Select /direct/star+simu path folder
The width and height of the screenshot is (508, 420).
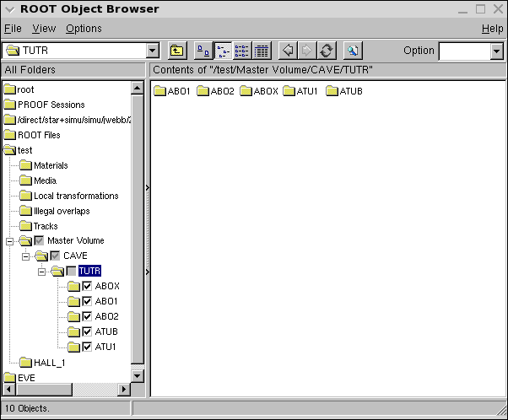point(68,120)
